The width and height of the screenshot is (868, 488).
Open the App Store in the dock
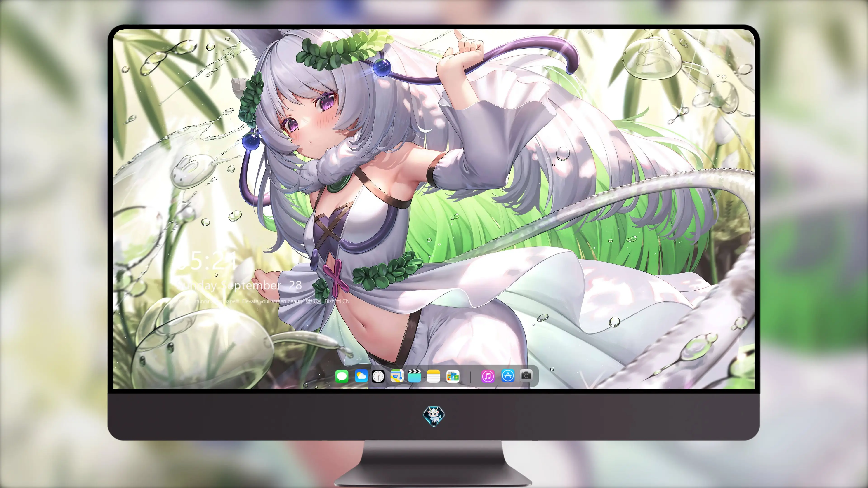pyautogui.click(x=508, y=375)
